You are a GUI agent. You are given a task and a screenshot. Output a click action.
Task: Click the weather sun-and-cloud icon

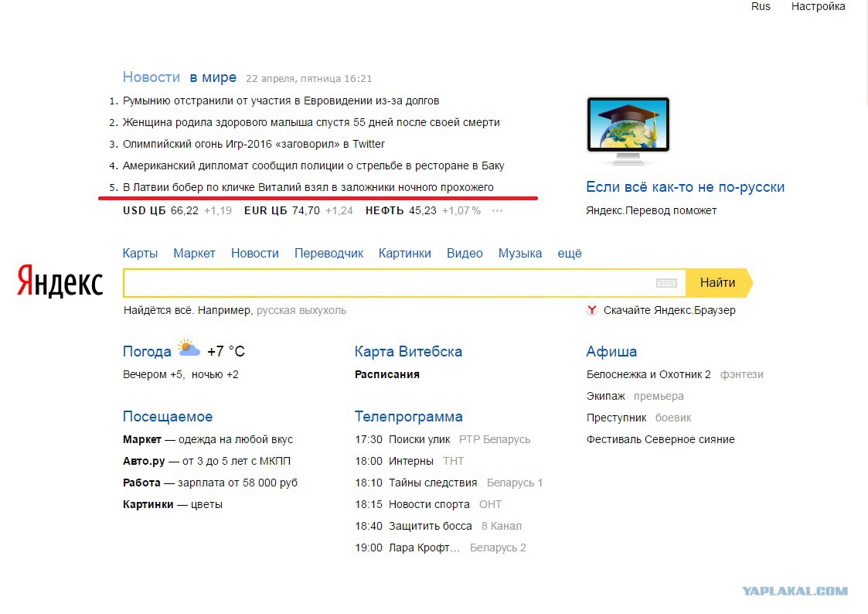tap(189, 349)
